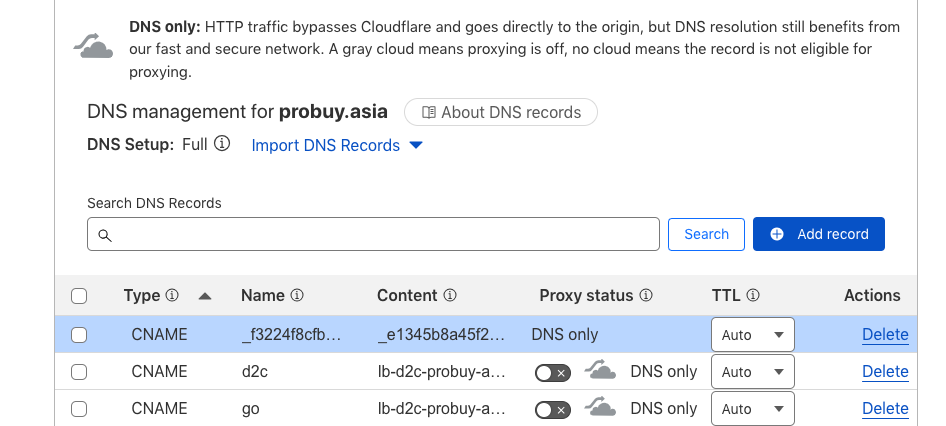The width and height of the screenshot is (946, 426).
Task: Delete the go CNAME record
Action: click(885, 409)
